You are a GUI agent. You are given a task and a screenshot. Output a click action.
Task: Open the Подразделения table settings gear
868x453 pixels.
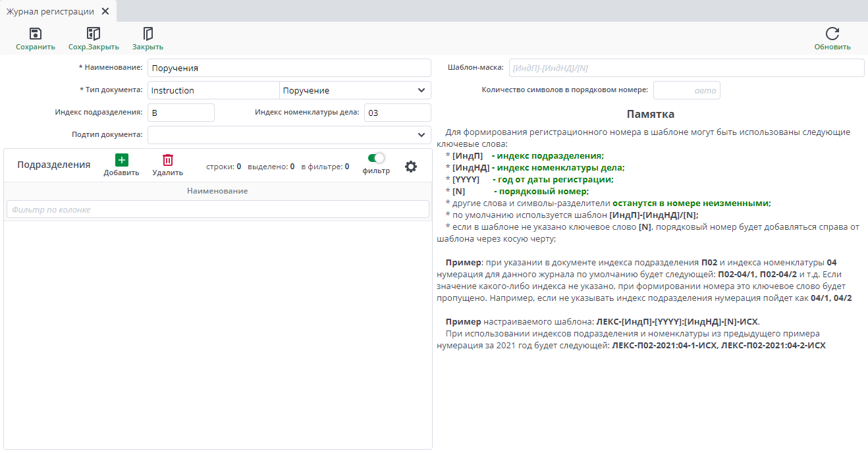pos(411,167)
